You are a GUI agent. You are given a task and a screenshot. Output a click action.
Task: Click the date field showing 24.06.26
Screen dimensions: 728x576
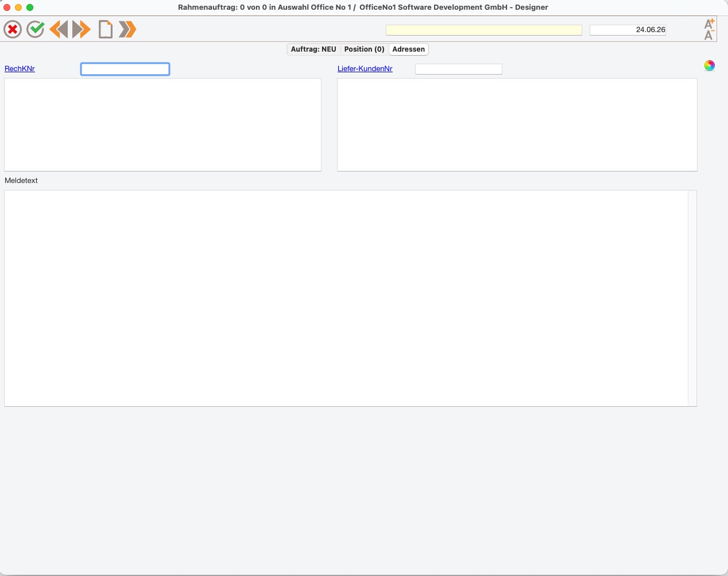click(x=628, y=30)
